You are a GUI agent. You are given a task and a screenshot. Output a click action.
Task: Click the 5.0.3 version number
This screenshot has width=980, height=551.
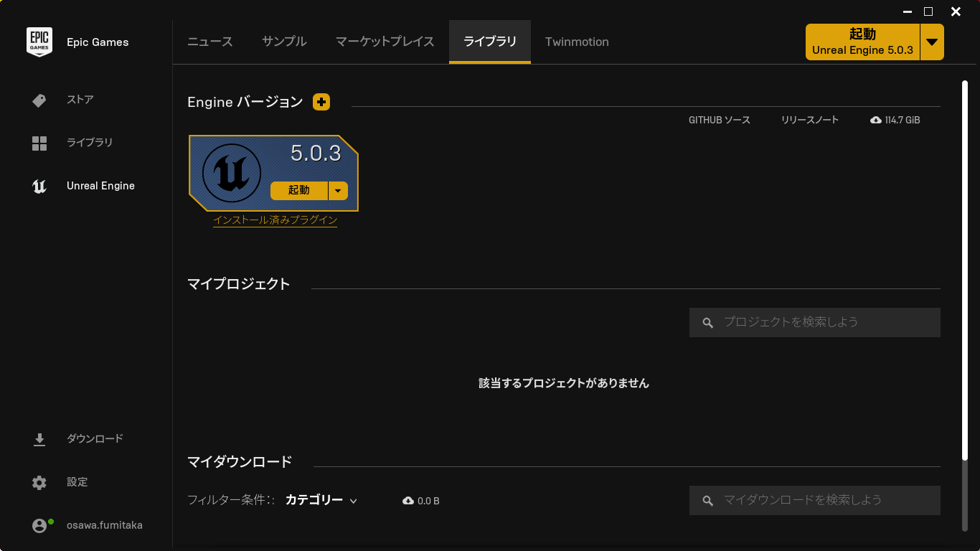pos(316,153)
